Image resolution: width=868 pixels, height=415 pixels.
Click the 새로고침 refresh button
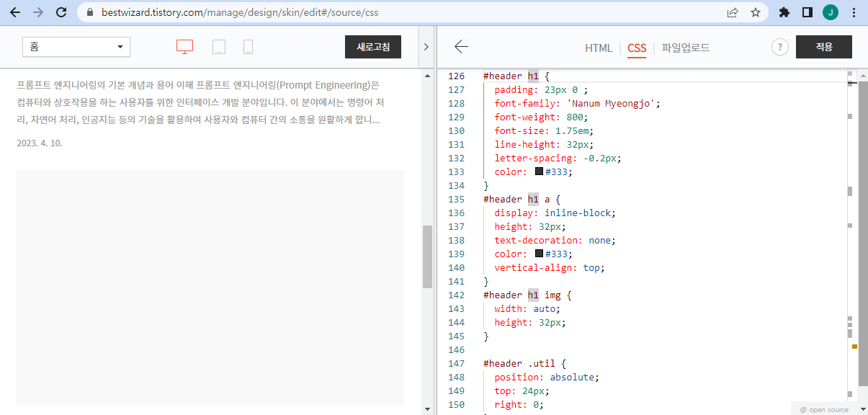tap(372, 46)
